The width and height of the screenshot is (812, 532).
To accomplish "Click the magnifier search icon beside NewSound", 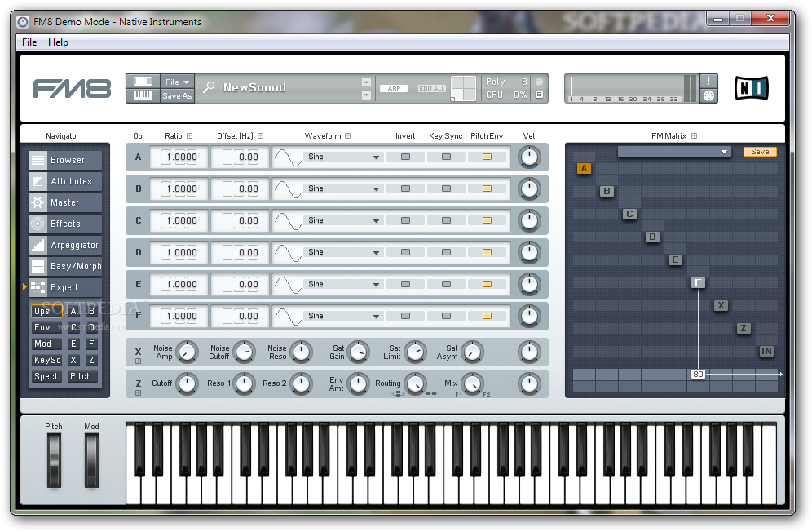I will pyautogui.click(x=209, y=87).
